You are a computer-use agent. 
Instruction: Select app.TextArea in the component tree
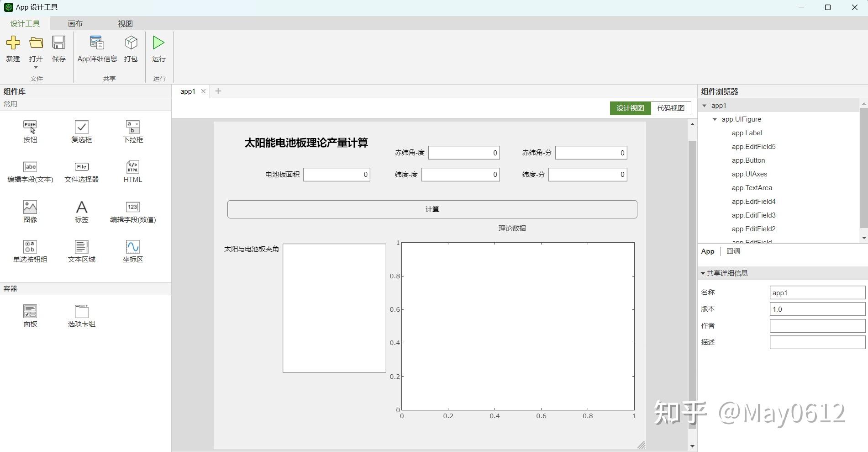click(x=752, y=188)
